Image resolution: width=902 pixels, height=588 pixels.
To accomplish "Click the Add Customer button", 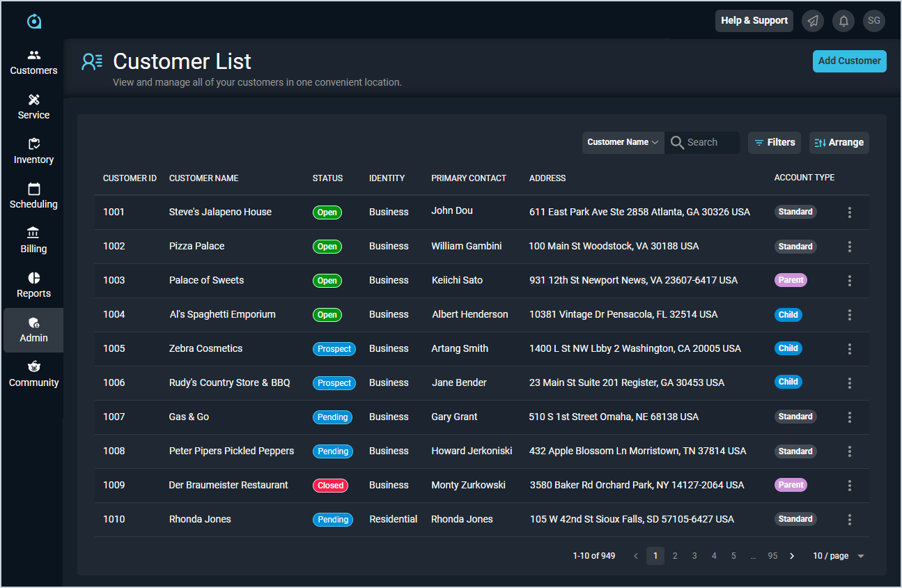I will [849, 61].
